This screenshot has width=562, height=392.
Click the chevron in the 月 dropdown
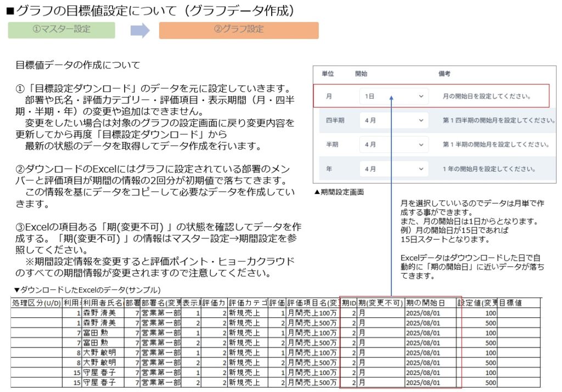pyautogui.click(x=421, y=96)
